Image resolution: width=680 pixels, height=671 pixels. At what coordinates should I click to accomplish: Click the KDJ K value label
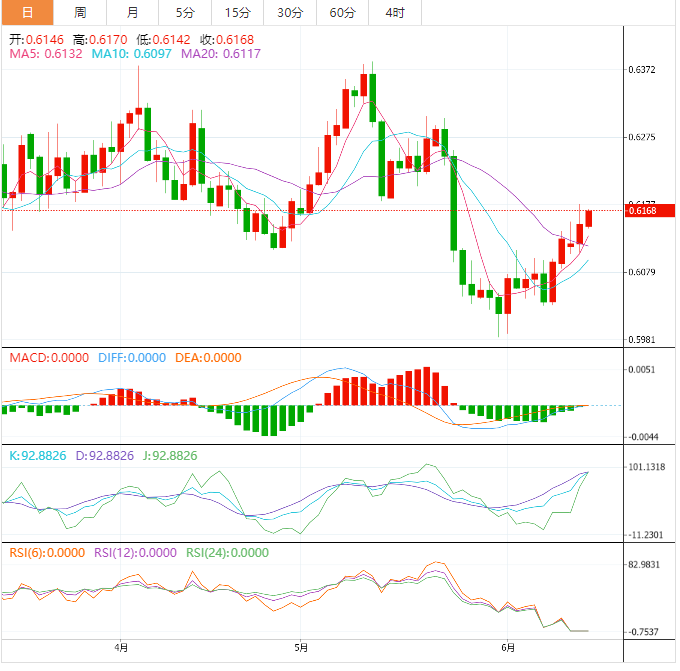[x=38, y=455]
